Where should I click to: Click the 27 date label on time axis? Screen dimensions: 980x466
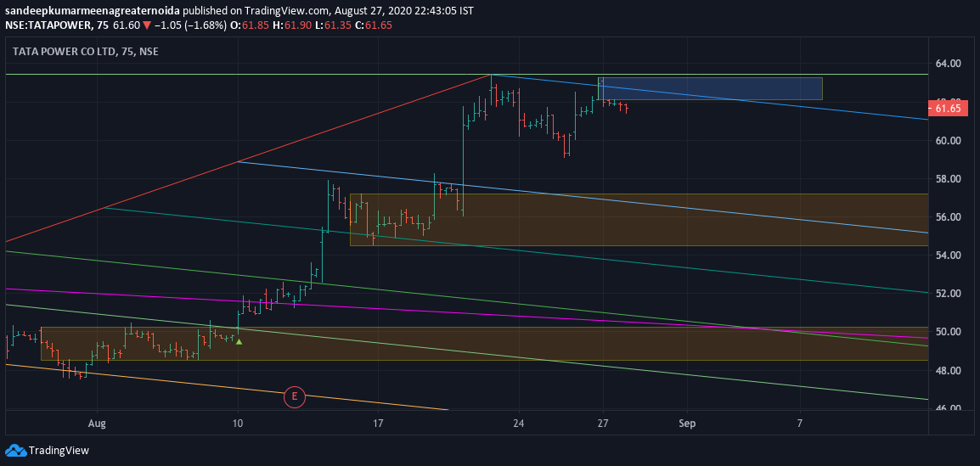[x=602, y=423]
